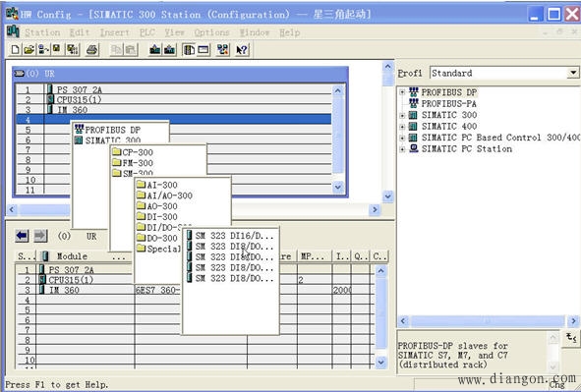
Task: Click the Save toolbar icon
Action: (57, 49)
